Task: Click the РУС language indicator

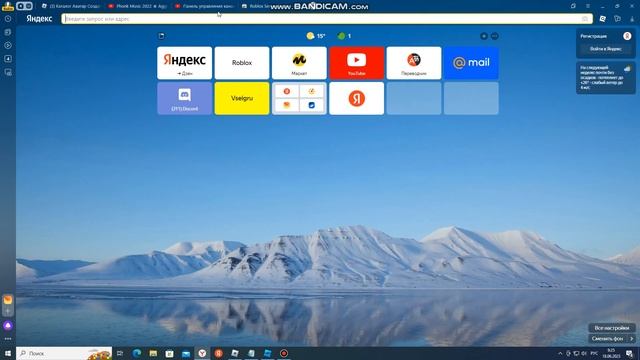Action: (x=594, y=353)
